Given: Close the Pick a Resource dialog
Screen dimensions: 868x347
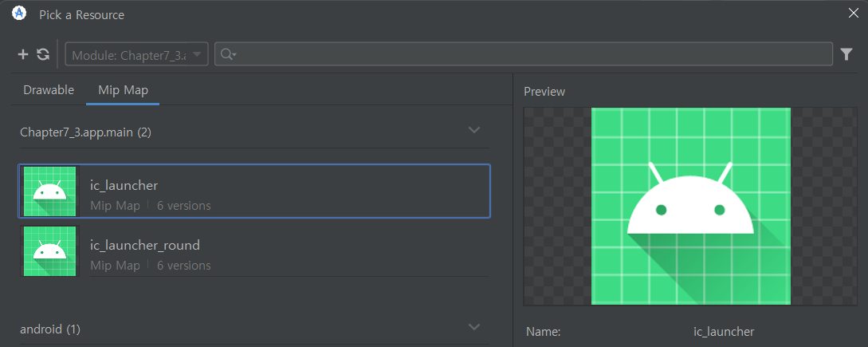Looking at the screenshot, I should (x=854, y=14).
